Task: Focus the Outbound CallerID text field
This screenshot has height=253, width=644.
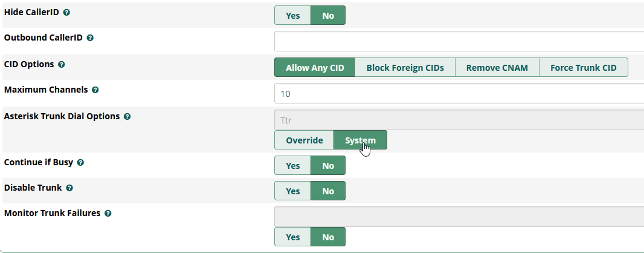Action: click(x=459, y=41)
